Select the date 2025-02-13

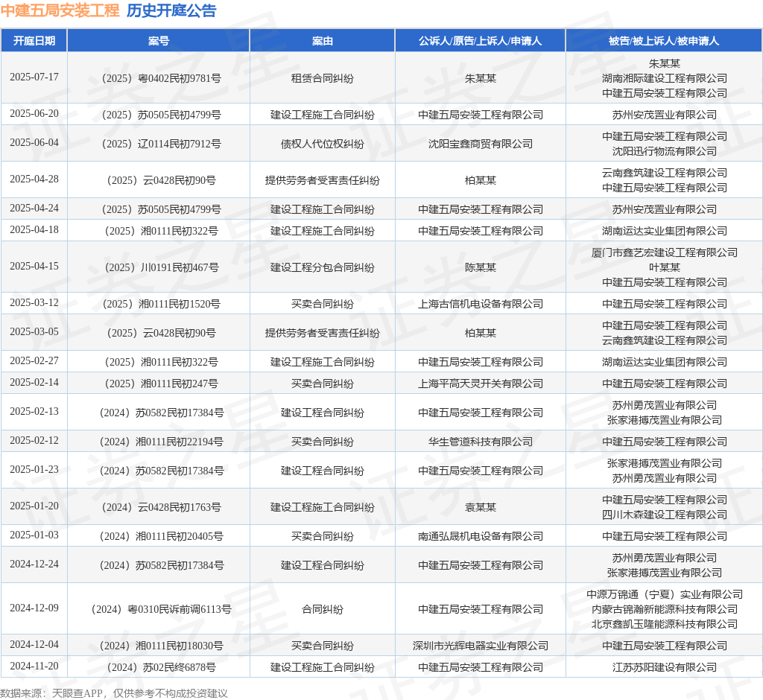(x=34, y=412)
